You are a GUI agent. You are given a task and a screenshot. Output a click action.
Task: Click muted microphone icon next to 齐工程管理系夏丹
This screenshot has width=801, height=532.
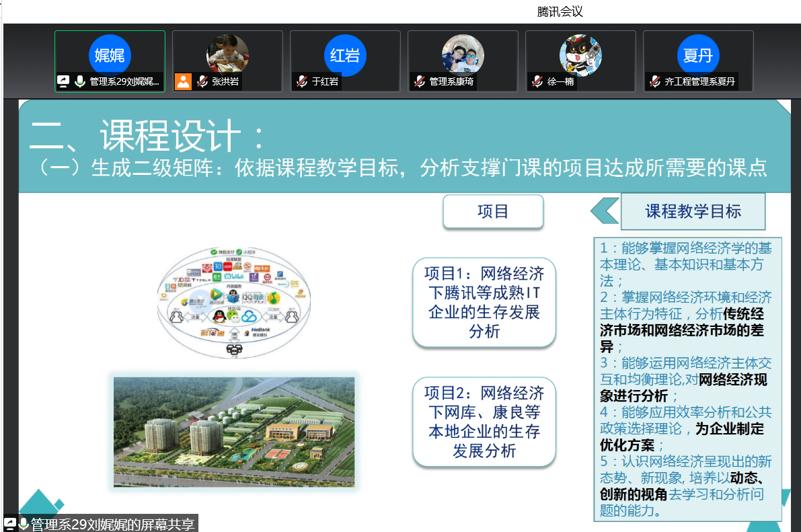coord(654,81)
